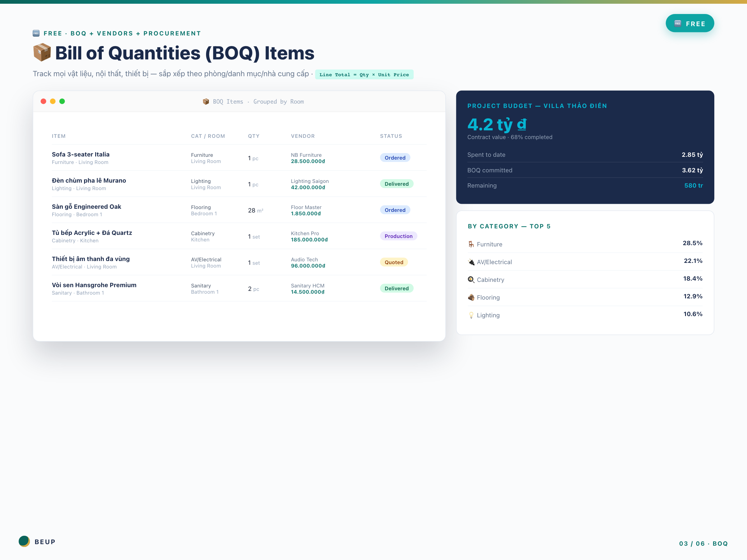This screenshot has width=747, height=560.
Task: Click the price 28.500.000₫
Action: (308, 161)
